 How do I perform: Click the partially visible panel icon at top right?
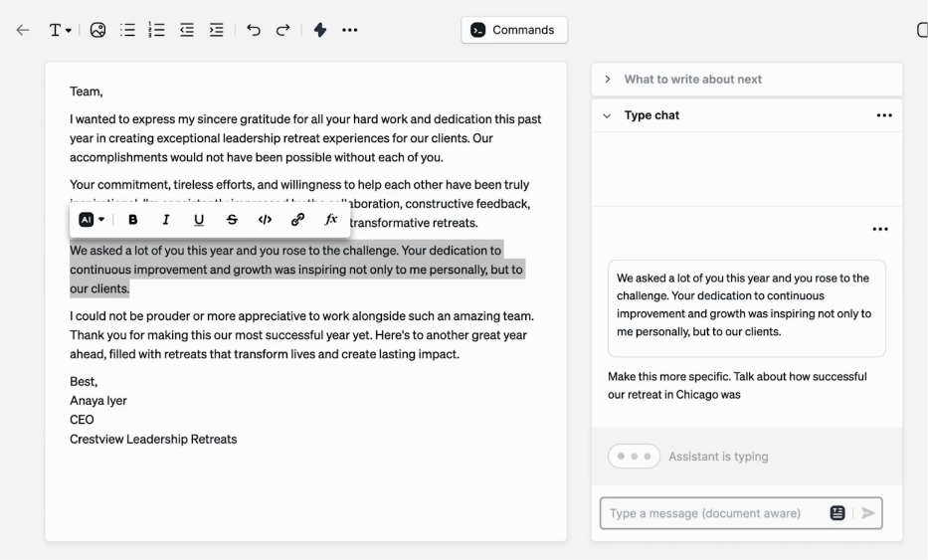coord(922,30)
